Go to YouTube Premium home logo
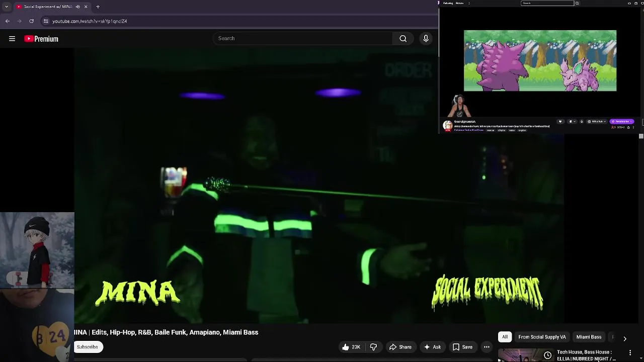This screenshot has height=362, width=644. click(41, 39)
